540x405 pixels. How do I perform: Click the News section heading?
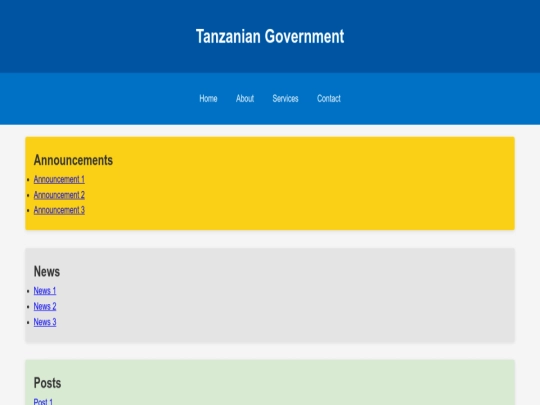[x=47, y=271]
